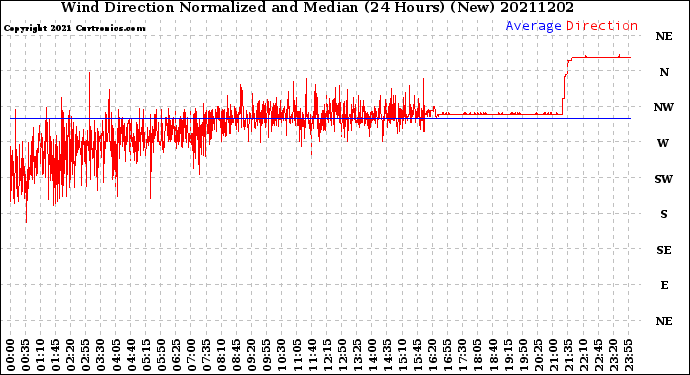Click the 'Average' legend label

[x=533, y=26]
